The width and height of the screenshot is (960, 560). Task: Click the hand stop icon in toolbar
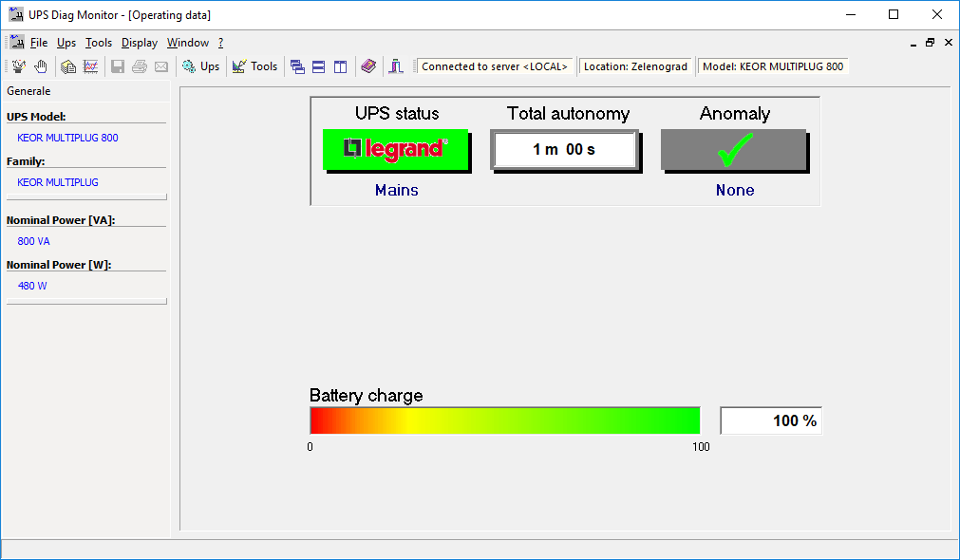pos(41,66)
